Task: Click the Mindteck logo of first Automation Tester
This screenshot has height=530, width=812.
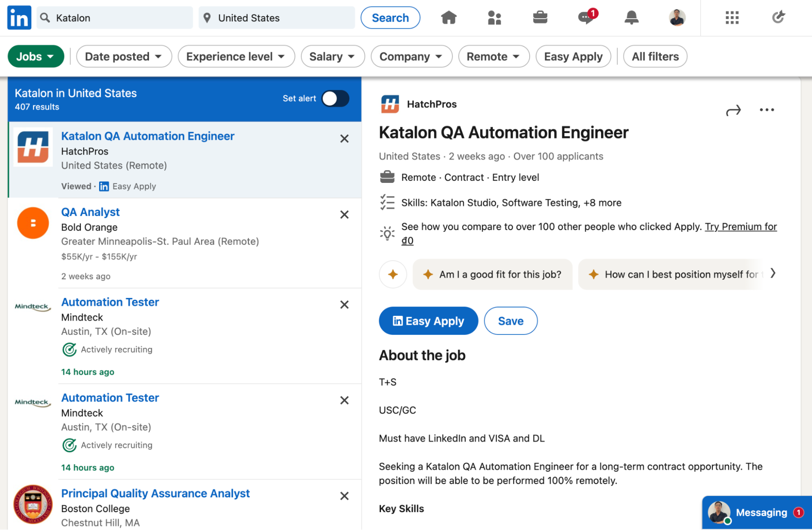Action: (x=33, y=306)
